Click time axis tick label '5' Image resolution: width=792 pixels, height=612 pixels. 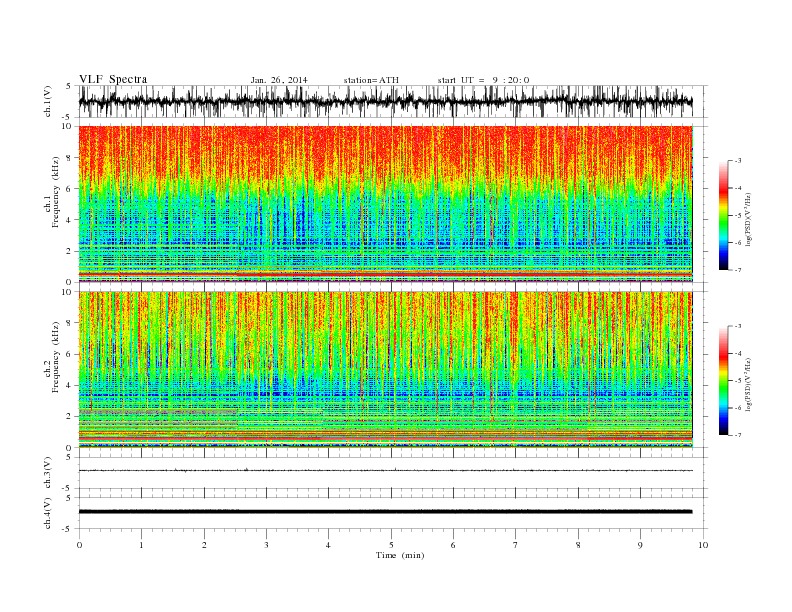click(x=391, y=545)
